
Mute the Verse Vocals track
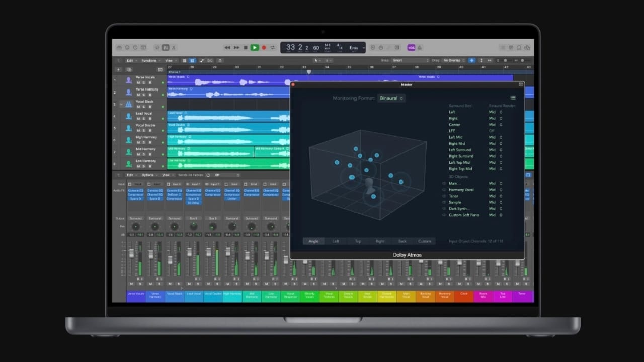139,82
